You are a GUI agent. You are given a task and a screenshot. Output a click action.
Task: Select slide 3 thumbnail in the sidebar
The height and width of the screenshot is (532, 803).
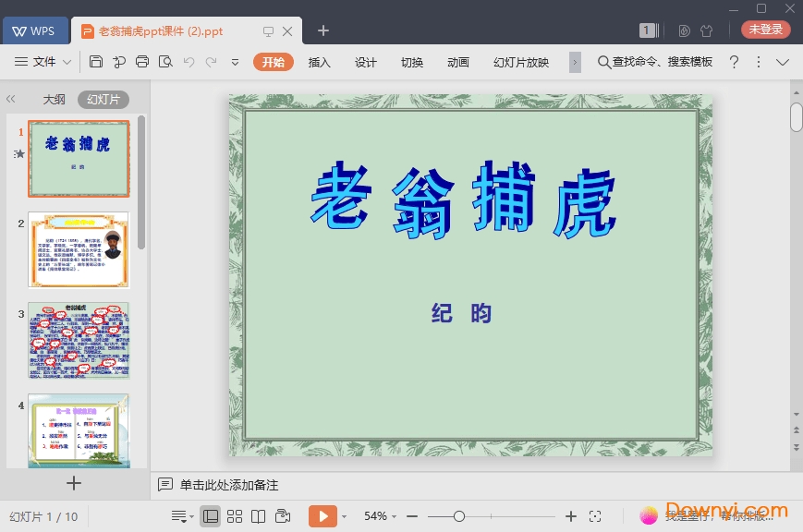tap(79, 339)
